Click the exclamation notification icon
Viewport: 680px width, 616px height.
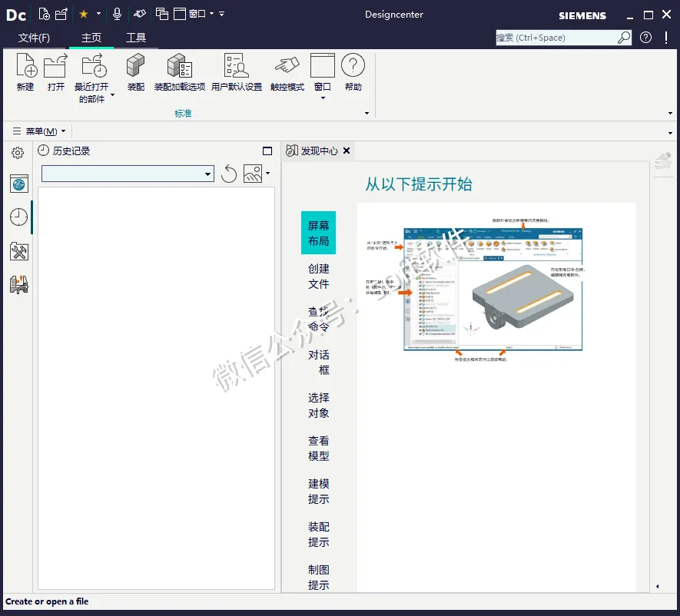tap(666, 38)
